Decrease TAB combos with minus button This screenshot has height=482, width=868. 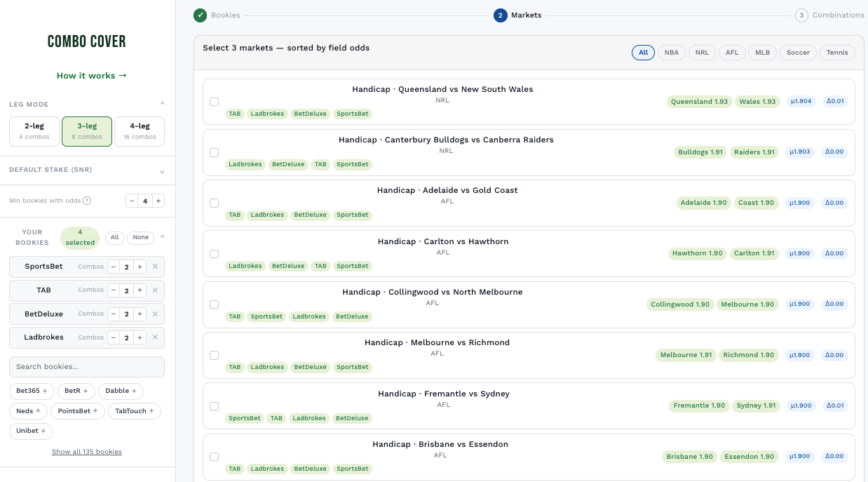(x=114, y=290)
